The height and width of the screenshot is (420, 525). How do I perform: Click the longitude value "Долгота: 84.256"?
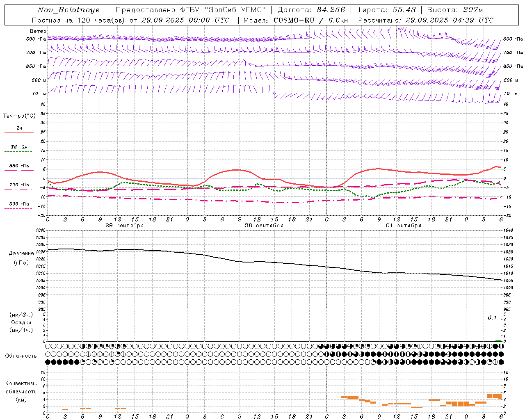coord(312,10)
